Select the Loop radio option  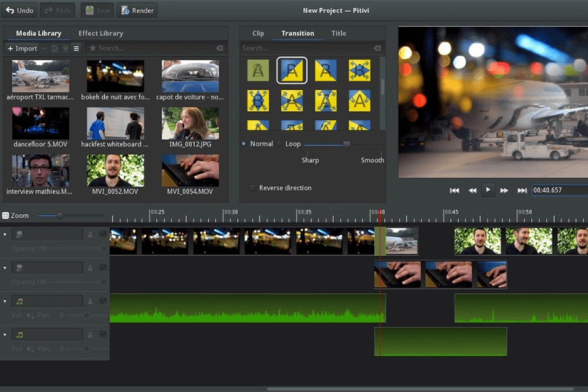(279, 144)
